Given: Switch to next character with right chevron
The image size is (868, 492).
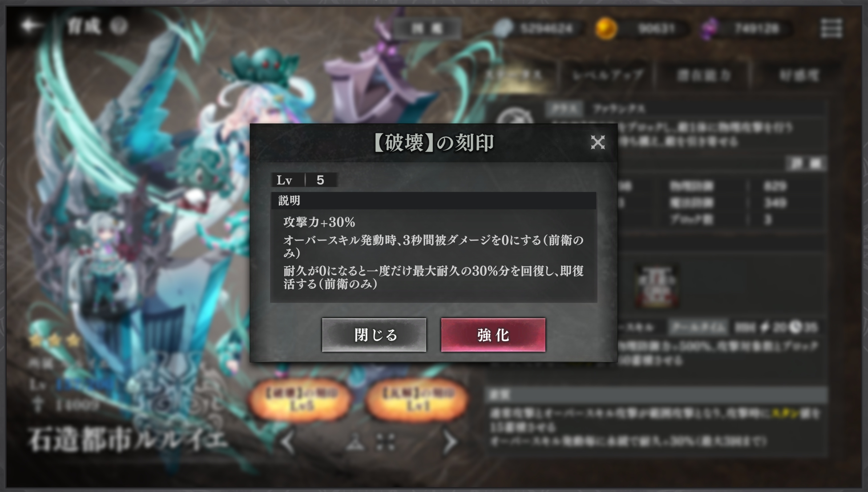Looking at the screenshot, I should pyautogui.click(x=450, y=442).
